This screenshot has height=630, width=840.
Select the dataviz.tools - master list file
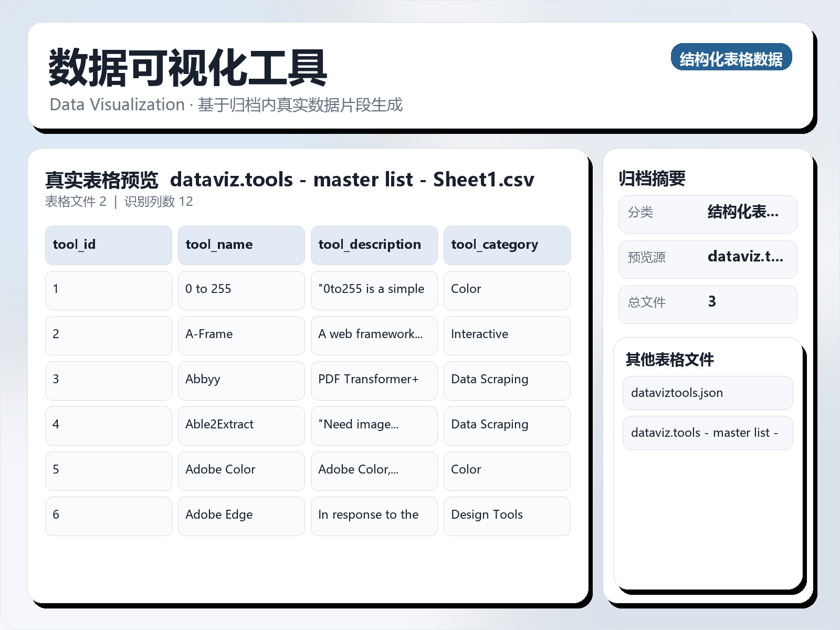point(707,433)
